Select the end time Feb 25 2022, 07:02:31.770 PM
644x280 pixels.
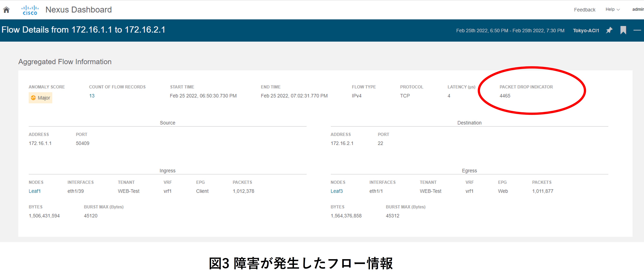(x=294, y=96)
